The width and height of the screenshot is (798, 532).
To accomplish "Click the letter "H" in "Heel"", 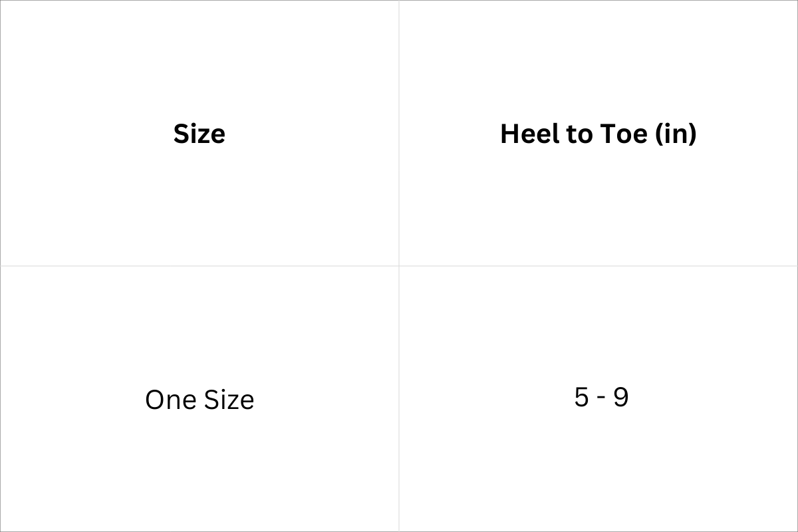I will point(509,134).
